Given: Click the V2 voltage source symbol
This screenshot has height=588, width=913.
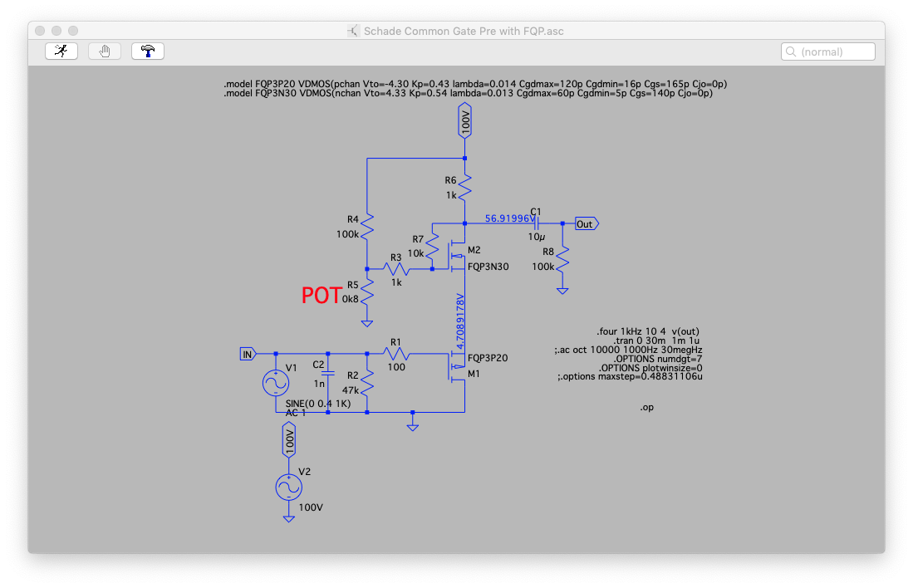Looking at the screenshot, I should pyautogui.click(x=289, y=488).
